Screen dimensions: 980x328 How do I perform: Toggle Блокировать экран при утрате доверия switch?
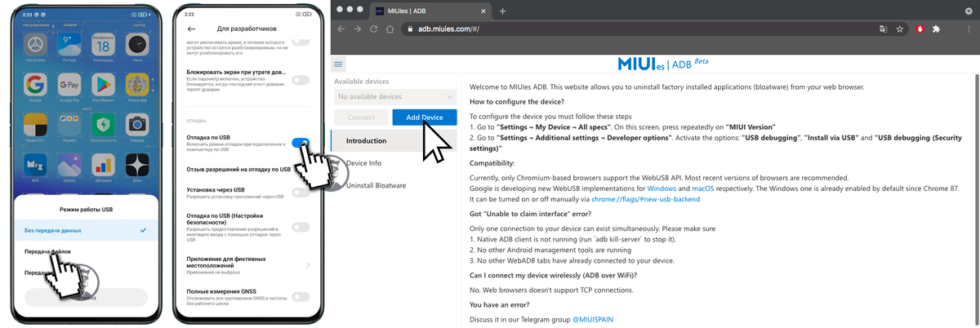click(x=301, y=80)
